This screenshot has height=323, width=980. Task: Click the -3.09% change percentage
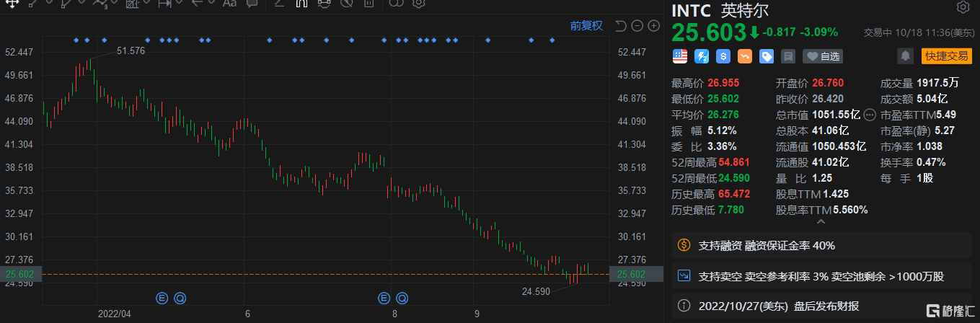819,32
